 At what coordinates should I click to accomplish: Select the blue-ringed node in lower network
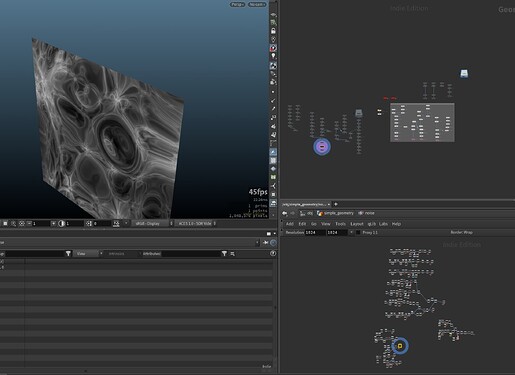400,346
